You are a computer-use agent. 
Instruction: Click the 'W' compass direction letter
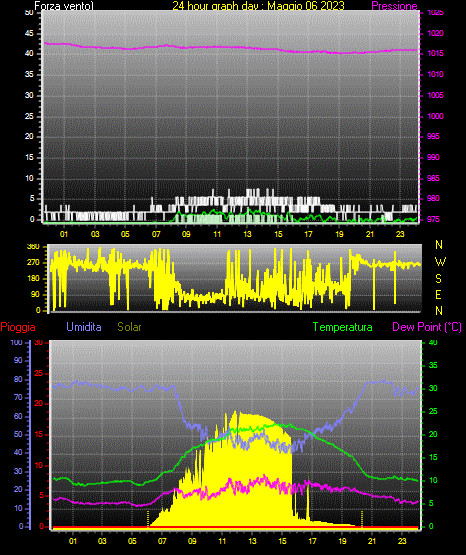pos(440,262)
